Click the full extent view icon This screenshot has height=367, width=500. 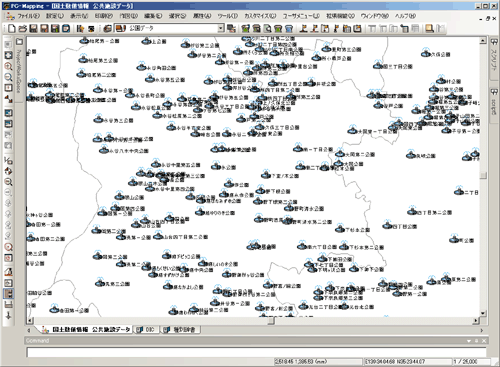point(9,55)
